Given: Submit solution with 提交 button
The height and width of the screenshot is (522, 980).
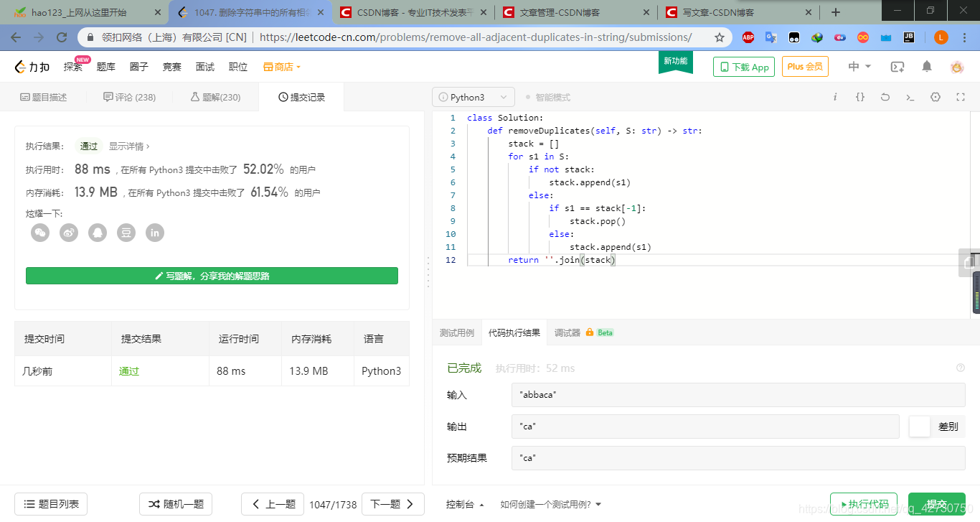Looking at the screenshot, I should [937, 504].
